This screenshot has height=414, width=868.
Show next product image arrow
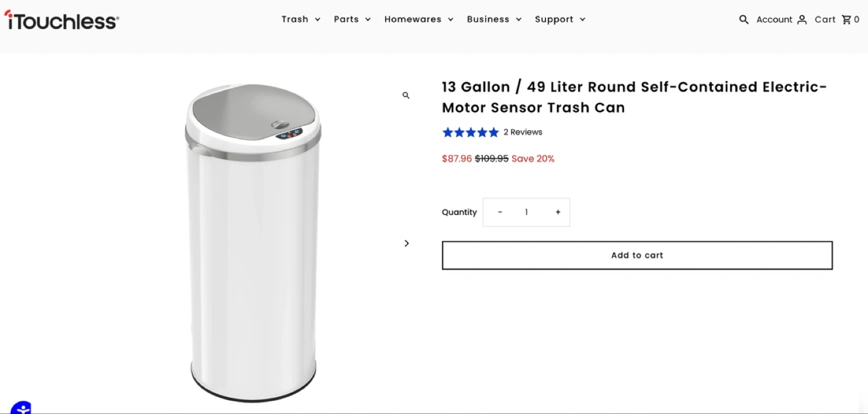click(406, 243)
